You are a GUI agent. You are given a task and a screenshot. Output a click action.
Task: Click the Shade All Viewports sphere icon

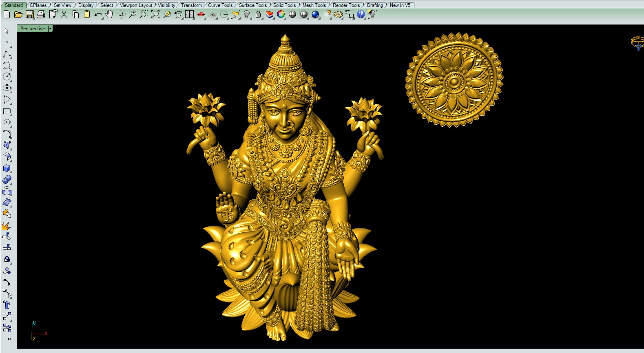point(304,15)
